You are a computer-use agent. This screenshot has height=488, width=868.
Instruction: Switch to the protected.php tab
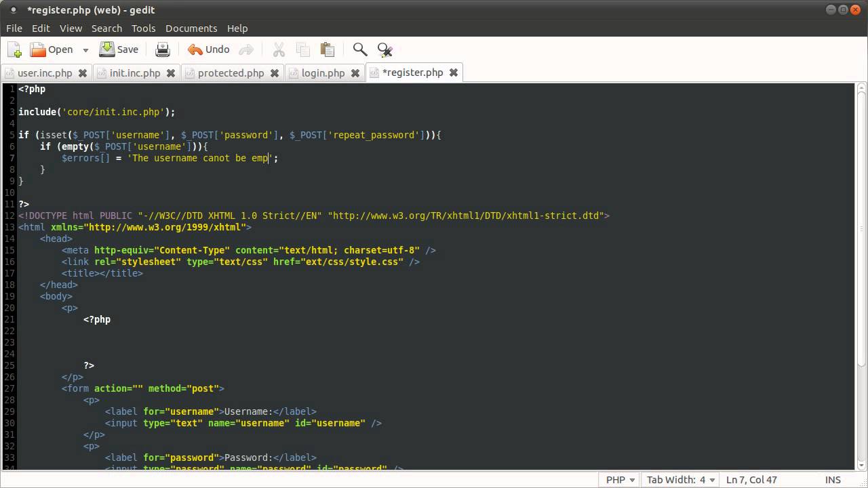(x=231, y=73)
